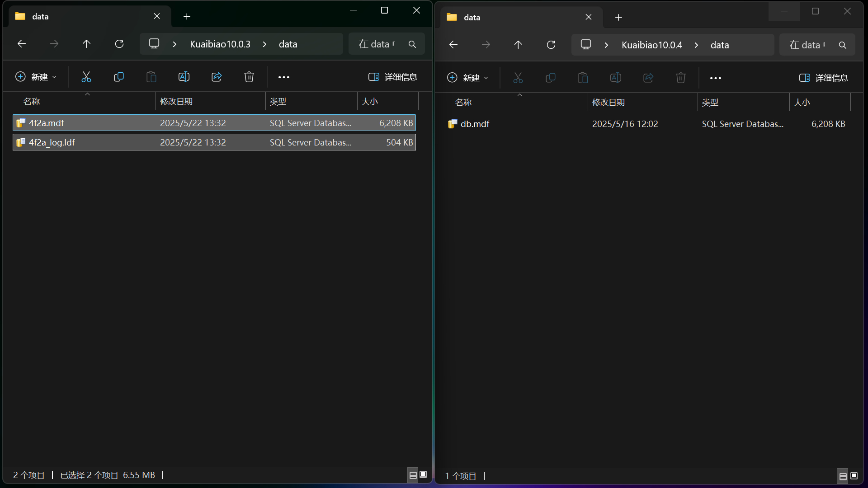Image resolution: width=868 pixels, height=488 pixels.
Task: Click Rename icon in left Kuaibiao10.0.3 window
Action: pyautogui.click(x=184, y=77)
